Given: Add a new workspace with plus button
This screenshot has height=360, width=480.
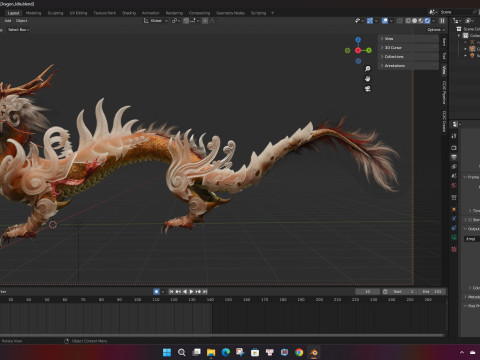Looking at the screenshot, I should (x=272, y=13).
